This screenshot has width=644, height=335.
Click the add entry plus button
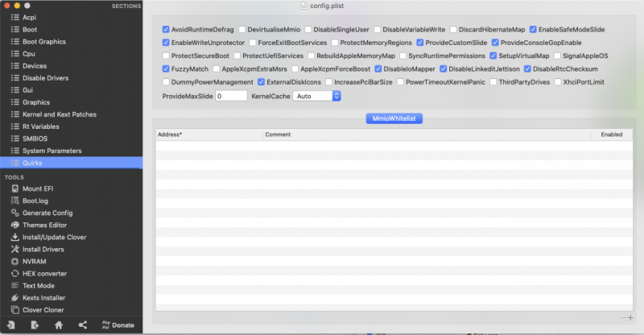tap(630, 318)
